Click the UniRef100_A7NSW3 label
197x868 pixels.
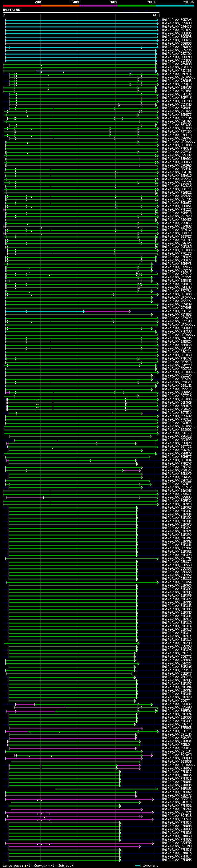[176, 331]
